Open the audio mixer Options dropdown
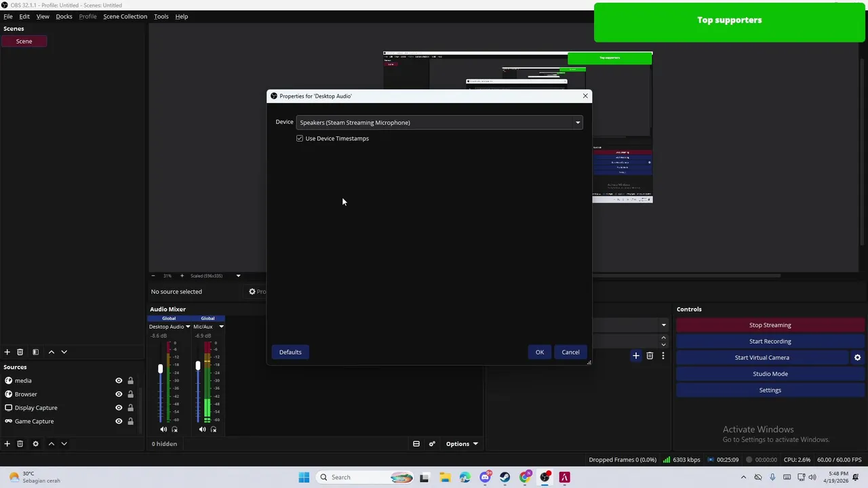 [x=462, y=444]
